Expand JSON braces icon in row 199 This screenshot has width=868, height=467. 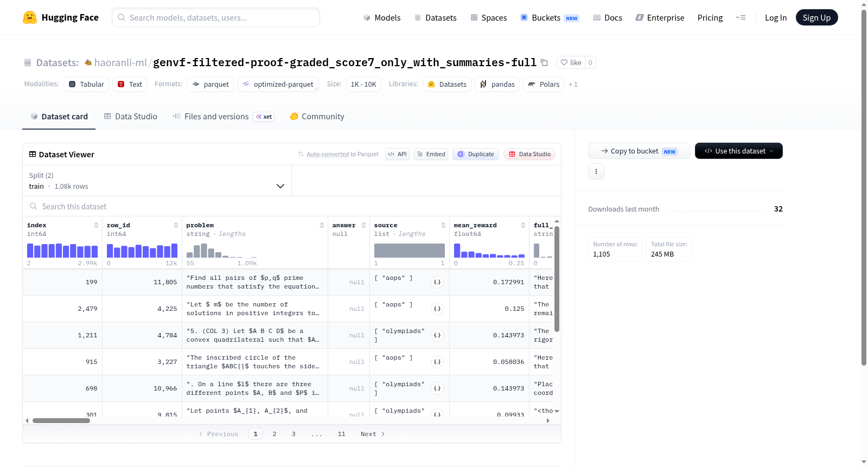pos(437,282)
